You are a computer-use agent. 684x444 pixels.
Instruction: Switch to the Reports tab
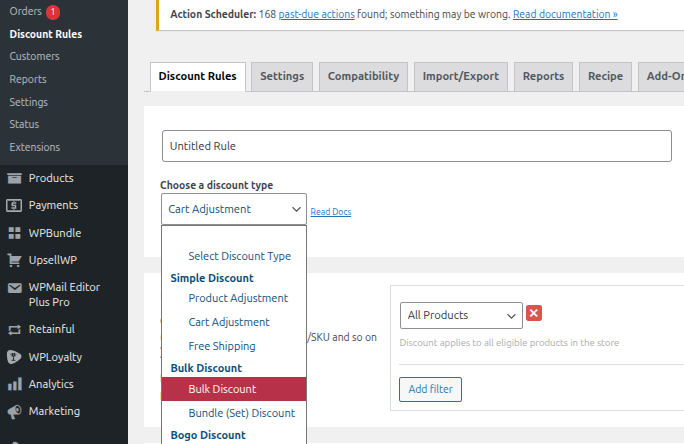tap(544, 76)
